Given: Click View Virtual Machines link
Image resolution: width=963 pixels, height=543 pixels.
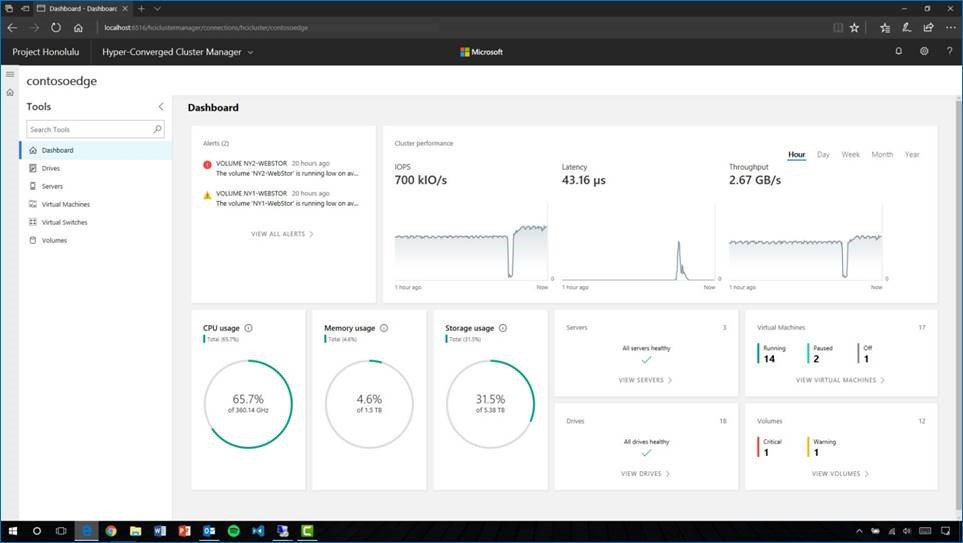Looking at the screenshot, I should (x=840, y=380).
